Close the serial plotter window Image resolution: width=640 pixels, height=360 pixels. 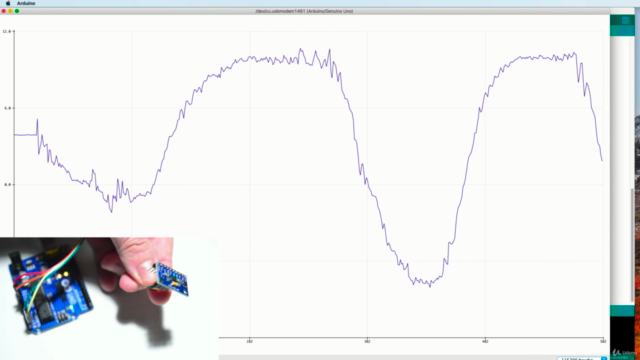(x=4, y=11)
